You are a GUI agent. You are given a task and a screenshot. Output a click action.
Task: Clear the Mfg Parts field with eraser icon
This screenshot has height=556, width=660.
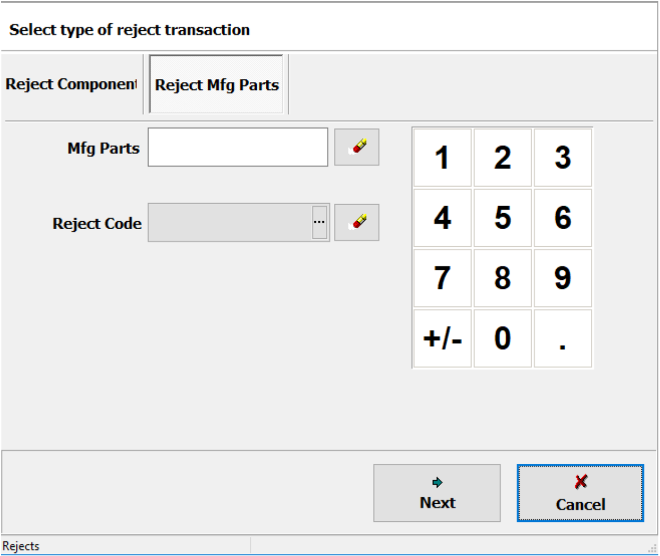pos(356,147)
